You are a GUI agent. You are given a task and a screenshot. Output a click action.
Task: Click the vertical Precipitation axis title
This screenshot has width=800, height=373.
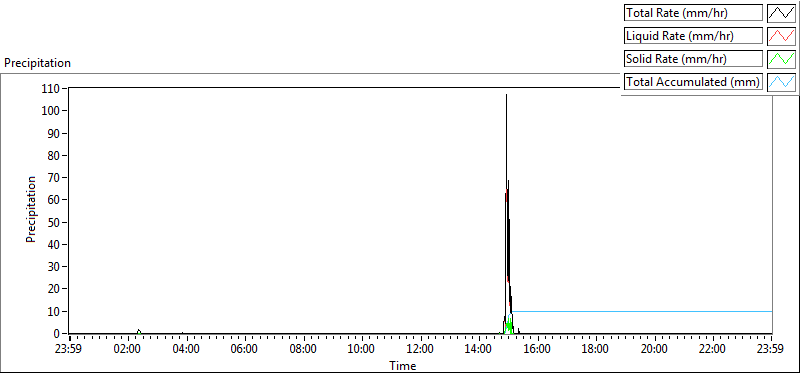click(31, 209)
